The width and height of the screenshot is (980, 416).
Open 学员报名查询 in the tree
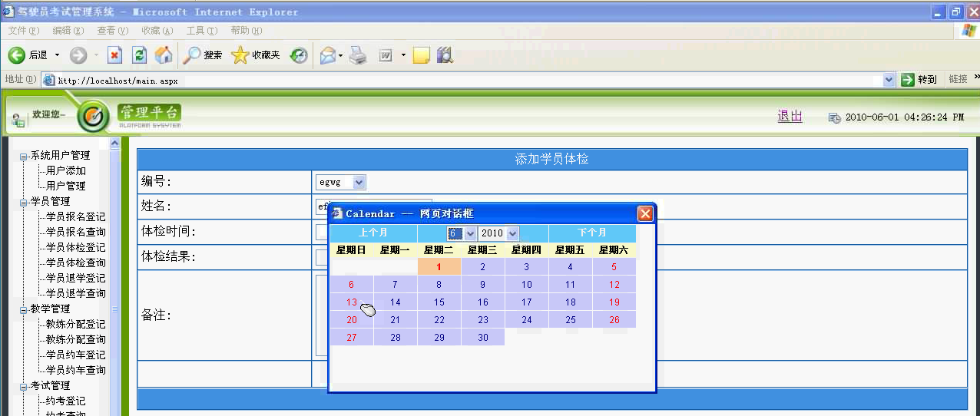[x=76, y=232]
